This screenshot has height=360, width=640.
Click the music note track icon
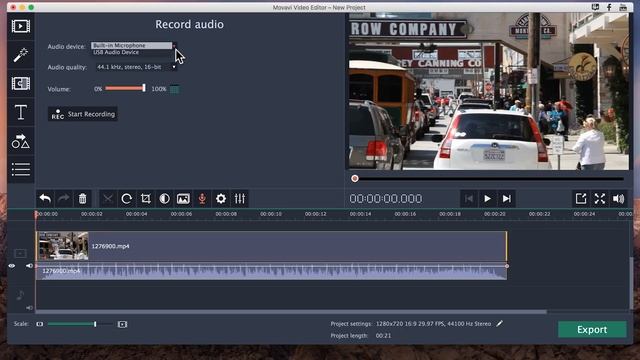pyautogui.click(x=20, y=295)
